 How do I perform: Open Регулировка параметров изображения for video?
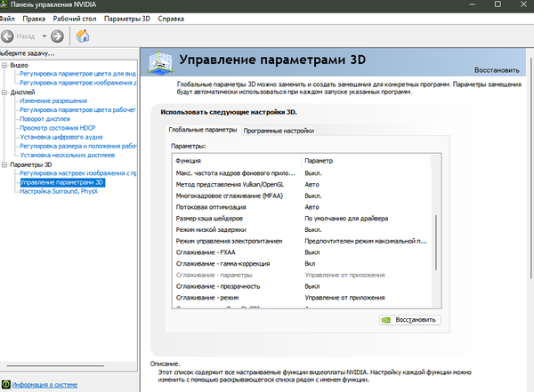[x=78, y=83]
